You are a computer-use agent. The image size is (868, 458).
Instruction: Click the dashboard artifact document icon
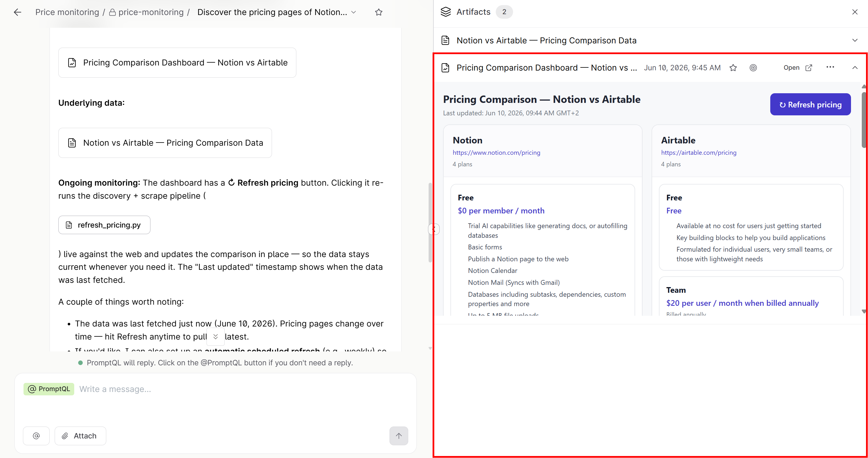tap(445, 68)
